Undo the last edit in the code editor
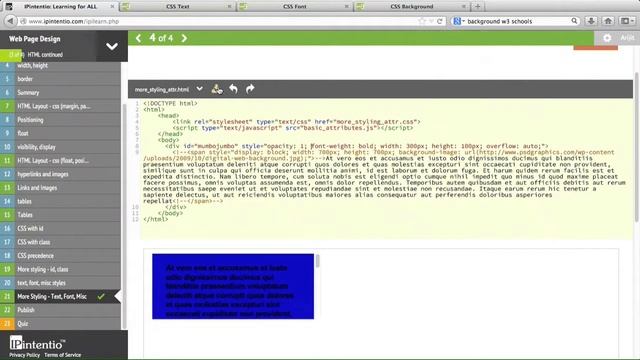Screen dimensions: 640x360 (233, 89)
